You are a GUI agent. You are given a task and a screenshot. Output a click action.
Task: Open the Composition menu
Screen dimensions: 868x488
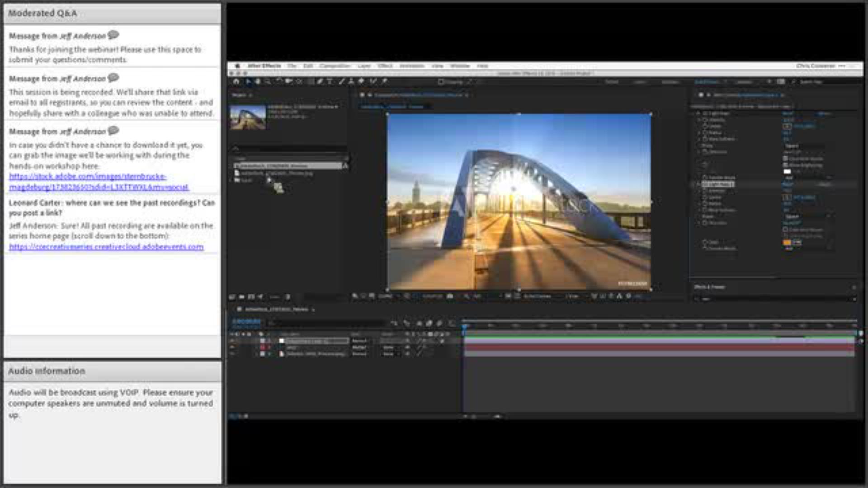click(x=335, y=66)
